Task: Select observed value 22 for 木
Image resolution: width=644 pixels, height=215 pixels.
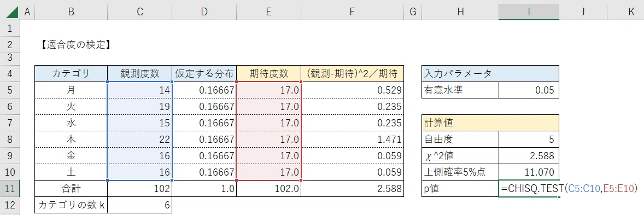Action: coord(139,140)
